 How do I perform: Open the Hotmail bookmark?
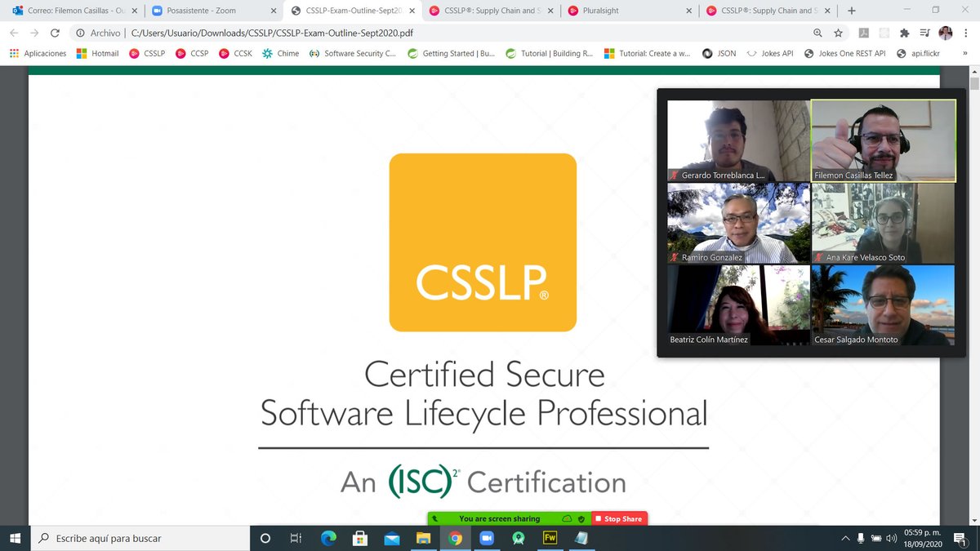click(x=97, y=53)
